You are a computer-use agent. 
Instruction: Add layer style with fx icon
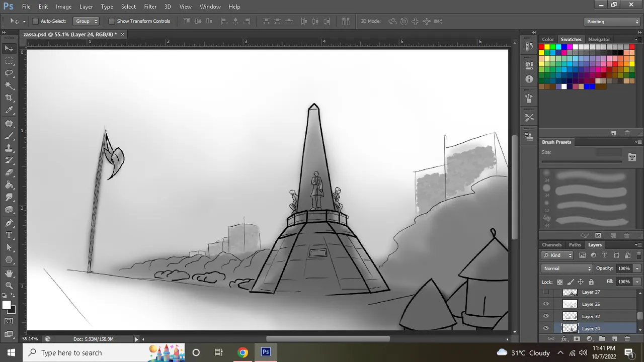point(564,339)
